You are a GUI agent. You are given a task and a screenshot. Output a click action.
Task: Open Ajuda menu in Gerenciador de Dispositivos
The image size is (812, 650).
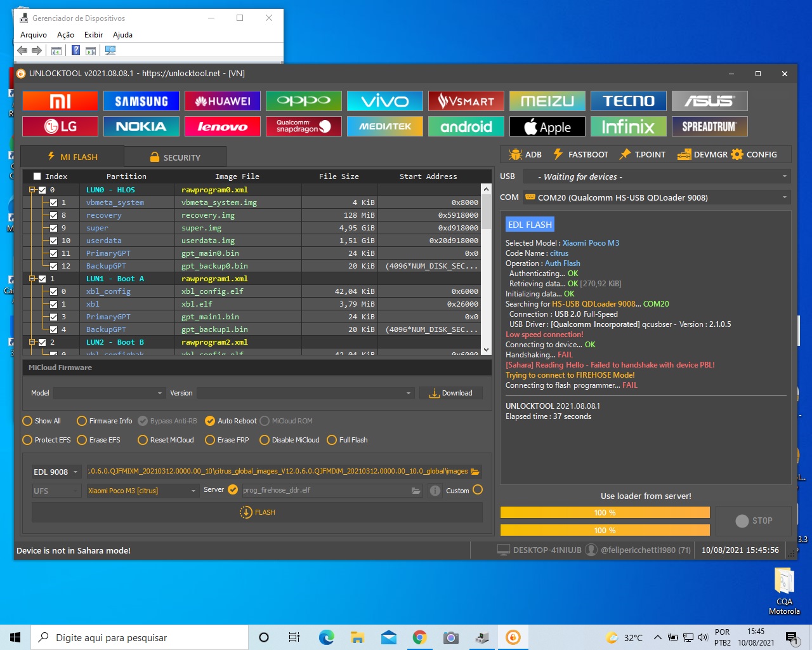[122, 35]
